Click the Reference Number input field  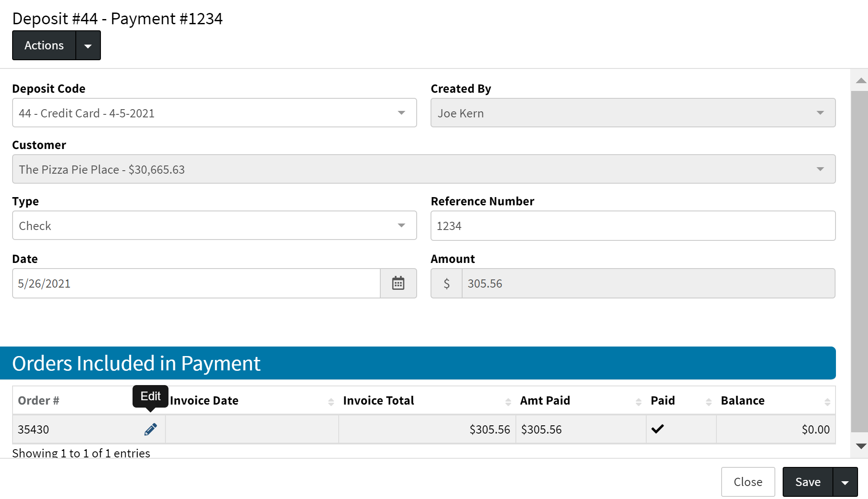(632, 226)
